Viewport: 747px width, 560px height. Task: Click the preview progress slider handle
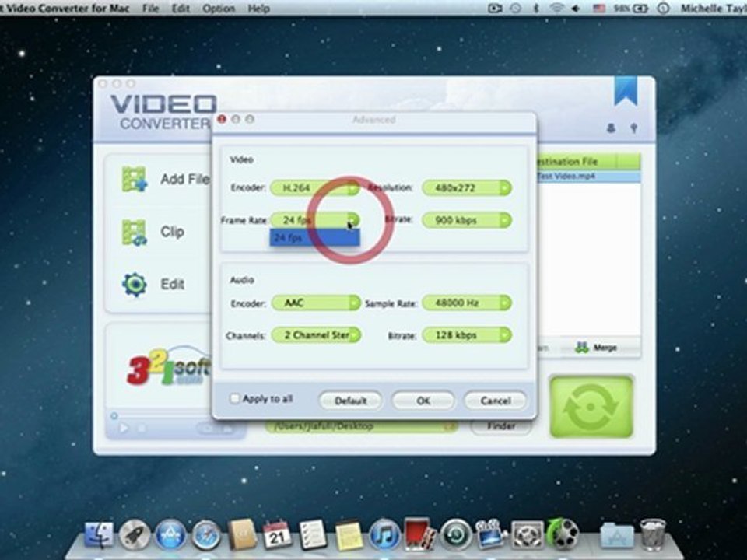114,415
